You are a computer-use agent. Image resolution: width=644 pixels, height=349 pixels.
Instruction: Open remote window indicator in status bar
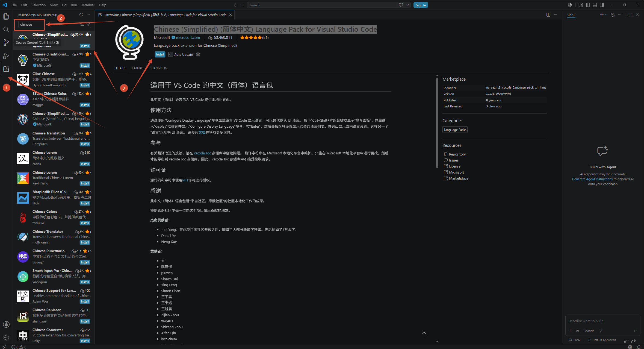pos(4,347)
